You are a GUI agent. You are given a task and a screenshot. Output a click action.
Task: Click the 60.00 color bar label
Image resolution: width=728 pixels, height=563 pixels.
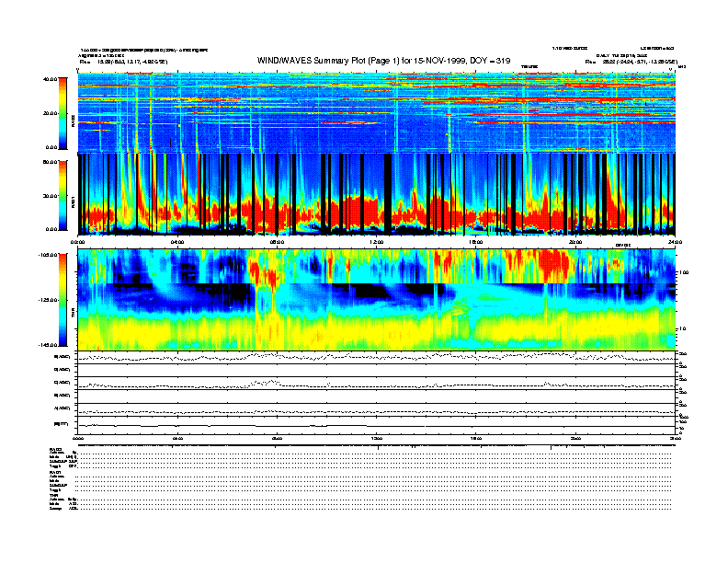(51, 162)
